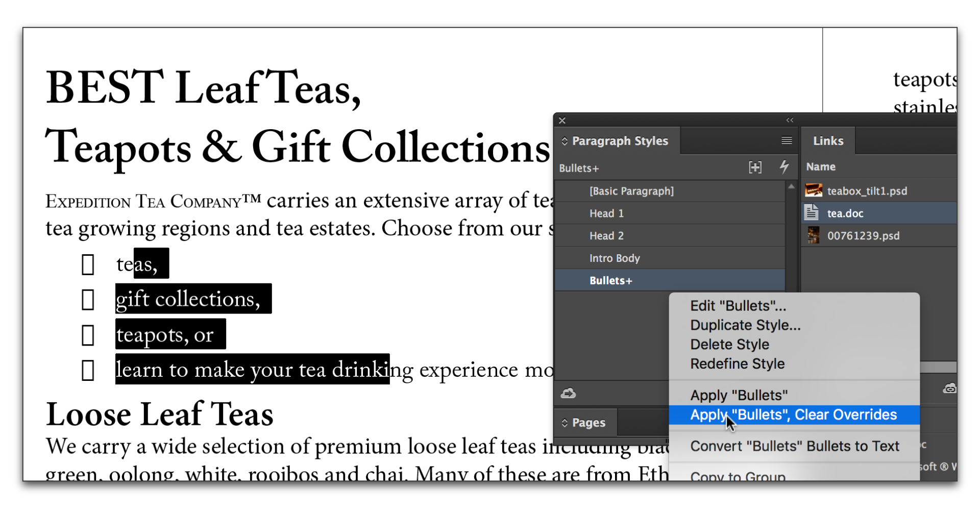Viewport: 980px width, 508px height.
Task: Click bullet line "learn to make your tea"
Action: pos(220,369)
